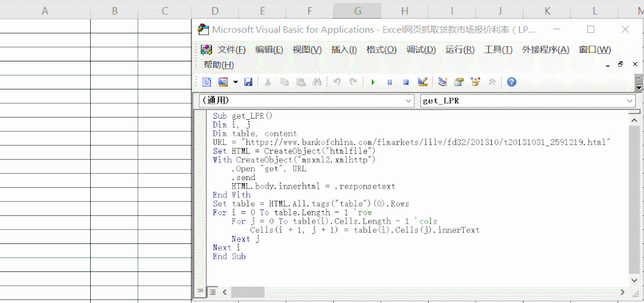Click the Paste clipboard icon
Image resolution: width=644 pixels, height=303 pixels.
pos(301,82)
